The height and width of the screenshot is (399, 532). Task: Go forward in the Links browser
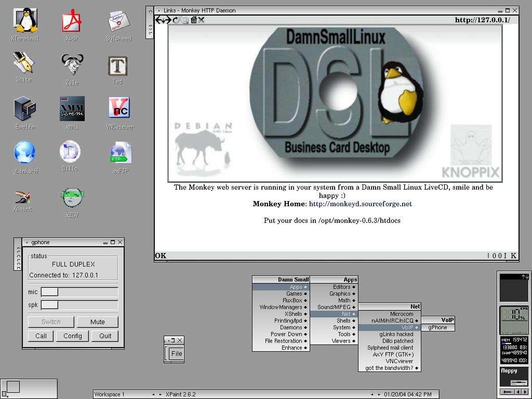coord(167,20)
